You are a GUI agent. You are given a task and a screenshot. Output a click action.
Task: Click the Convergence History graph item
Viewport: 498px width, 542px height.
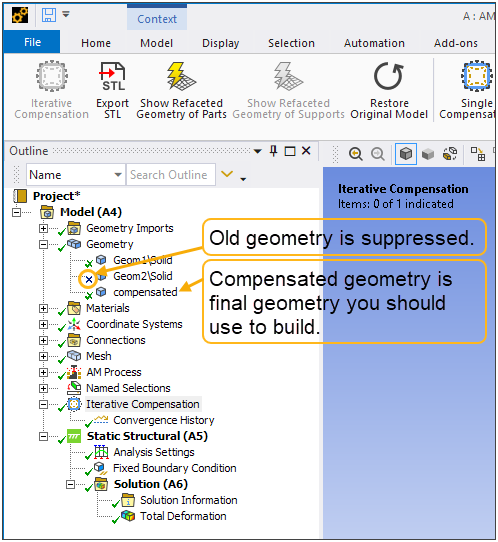[x=163, y=420]
